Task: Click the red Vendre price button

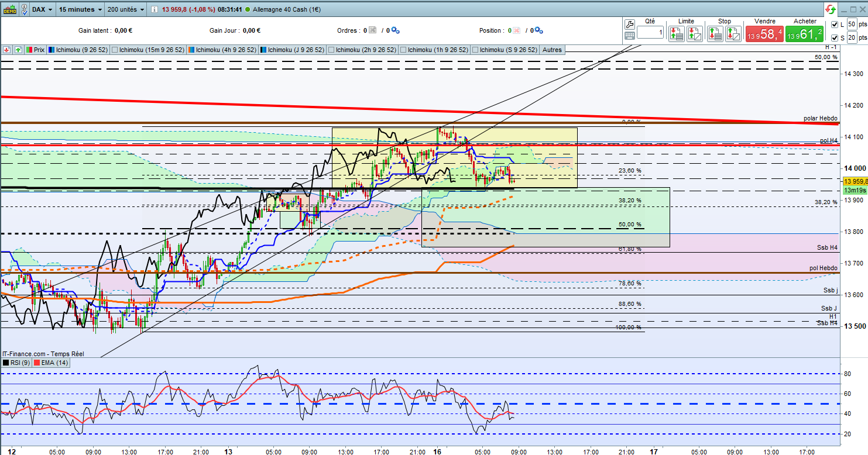Action: click(x=763, y=34)
